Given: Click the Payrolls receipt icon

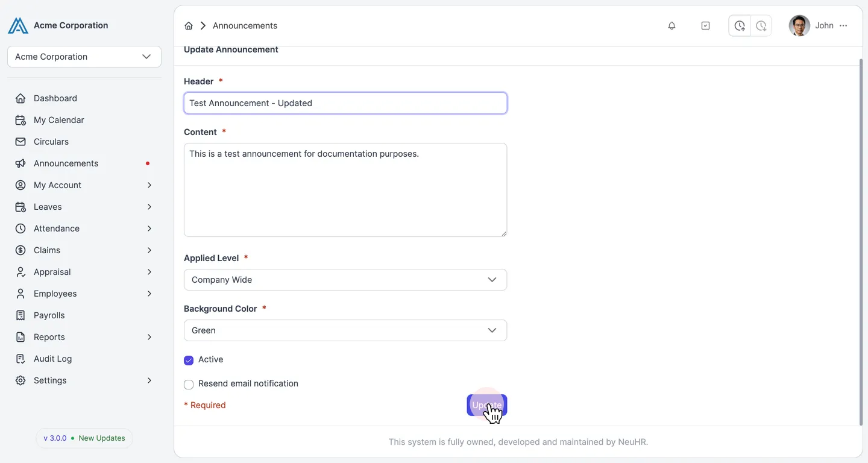Looking at the screenshot, I should coord(20,315).
